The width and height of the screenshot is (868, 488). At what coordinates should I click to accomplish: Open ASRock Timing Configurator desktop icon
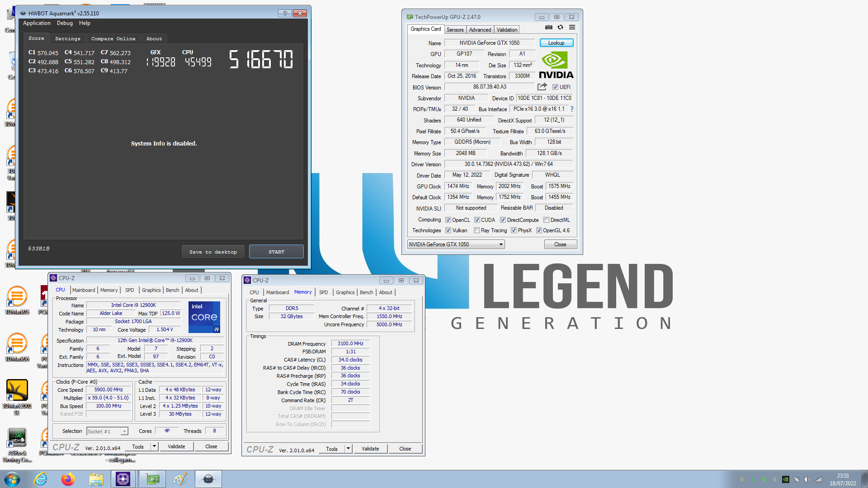[x=17, y=445]
